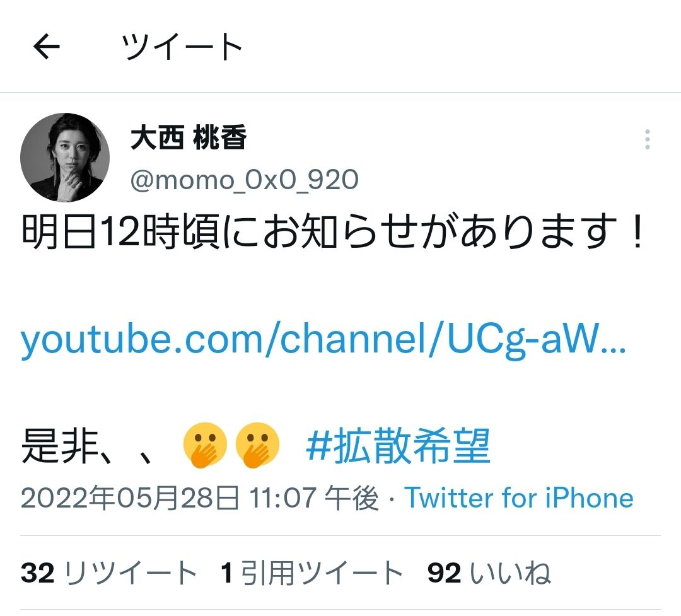This screenshot has width=681, height=616.
Task: Open the @momo_0x0_920 handle
Action: [x=245, y=180]
